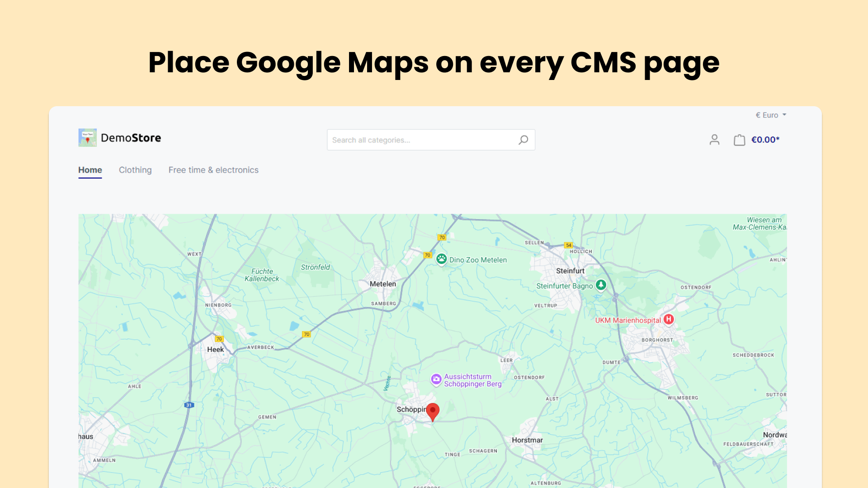This screenshot has width=868, height=488.
Task: Click the LEER label on map
Action: 507,360
